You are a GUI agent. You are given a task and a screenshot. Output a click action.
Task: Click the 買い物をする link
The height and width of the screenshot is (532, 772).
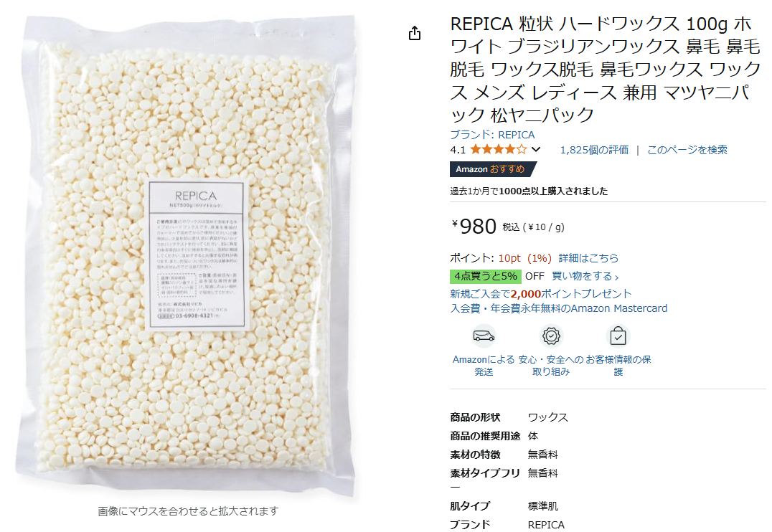[x=585, y=276]
